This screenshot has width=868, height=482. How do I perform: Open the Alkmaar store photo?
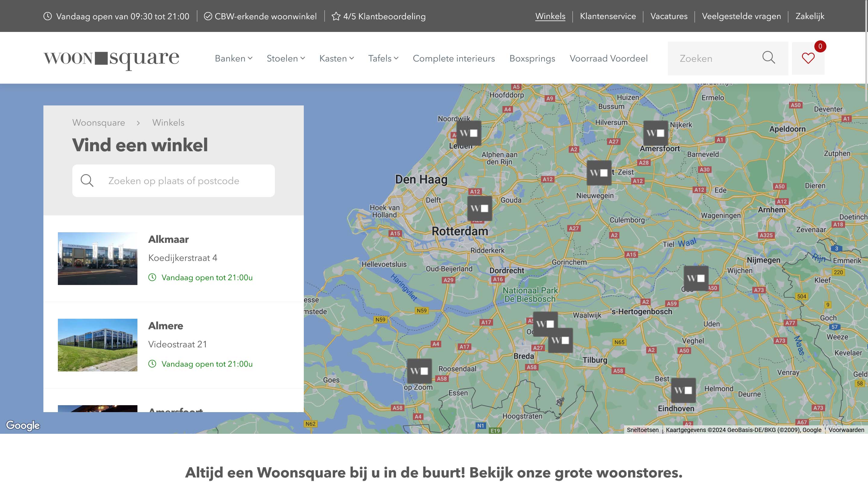pyautogui.click(x=97, y=258)
